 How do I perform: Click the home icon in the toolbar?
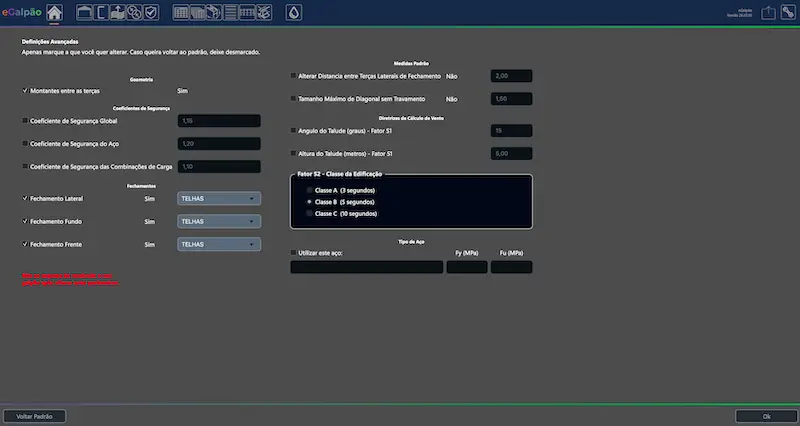point(55,13)
